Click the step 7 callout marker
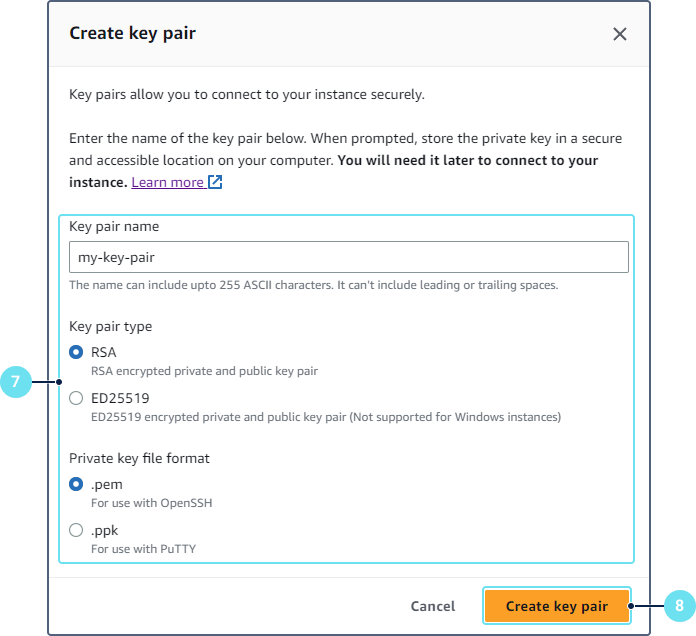The image size is (696, 636). (x=17, y=382)
